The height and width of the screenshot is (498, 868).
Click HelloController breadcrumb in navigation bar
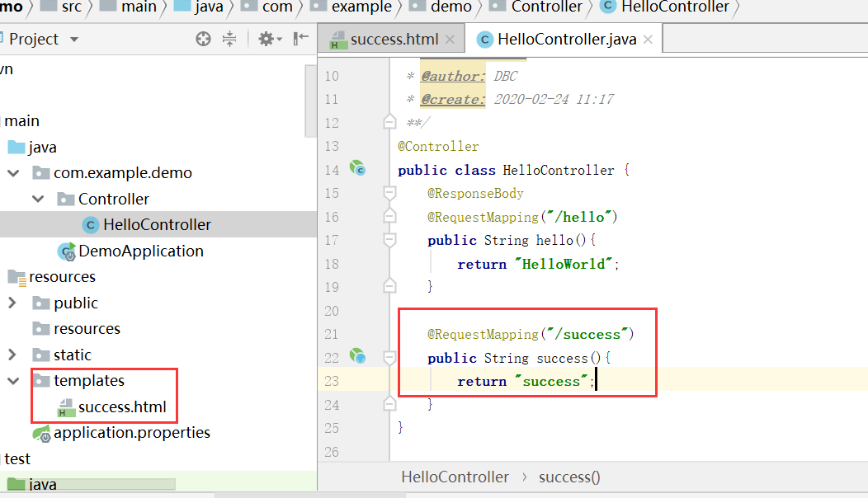point(676,7)
